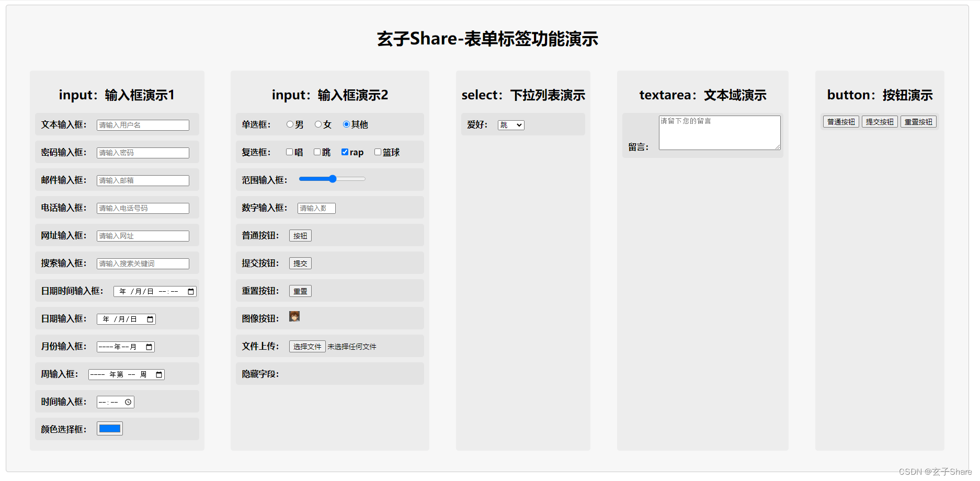The image size is (980, 481).
Task: Click the 按钮 normal button
Action: 300,236
